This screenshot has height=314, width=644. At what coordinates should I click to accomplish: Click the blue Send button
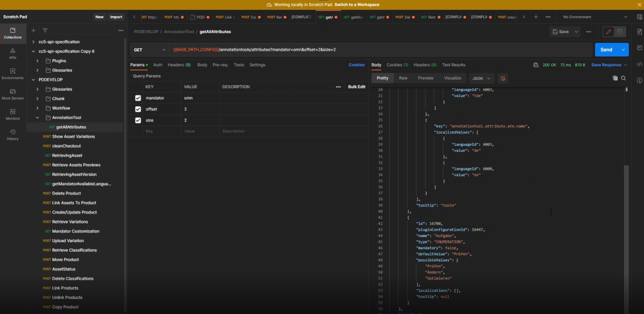[x=606, y=50]
